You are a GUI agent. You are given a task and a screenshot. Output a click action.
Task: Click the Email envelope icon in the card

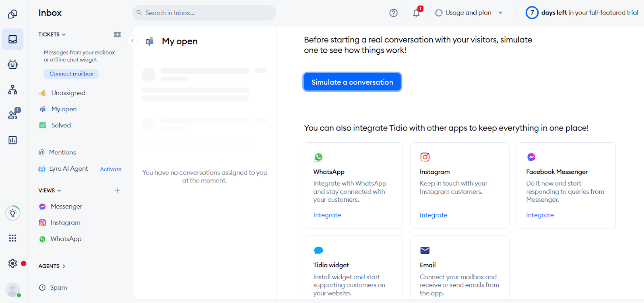(x=425, y=250)
